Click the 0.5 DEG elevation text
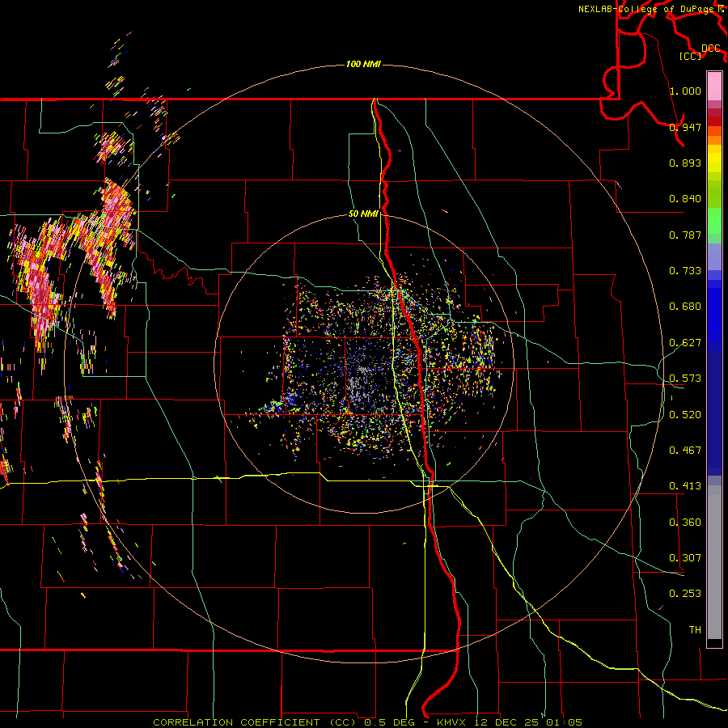The height and width of the screenshot is (728, 728). 389,722
